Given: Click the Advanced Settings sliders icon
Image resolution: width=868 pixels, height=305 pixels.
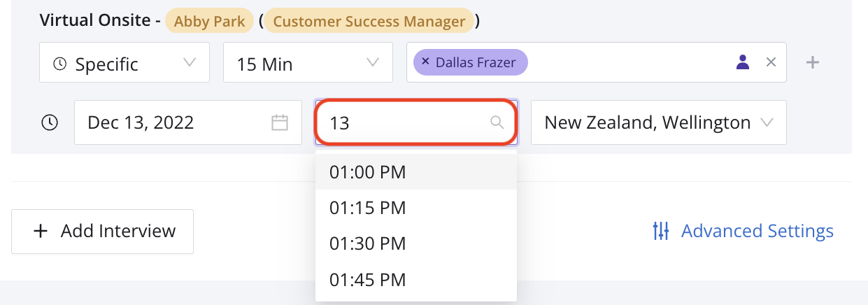Looking at the screenshot, I should (660, 231).
